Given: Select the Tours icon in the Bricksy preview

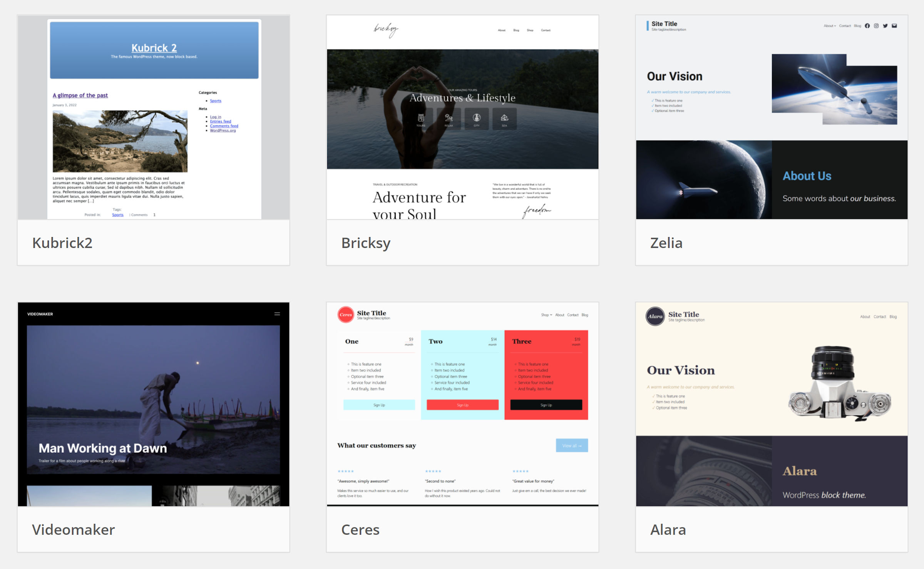Looking at the screenshot, I should coord(421,117).
